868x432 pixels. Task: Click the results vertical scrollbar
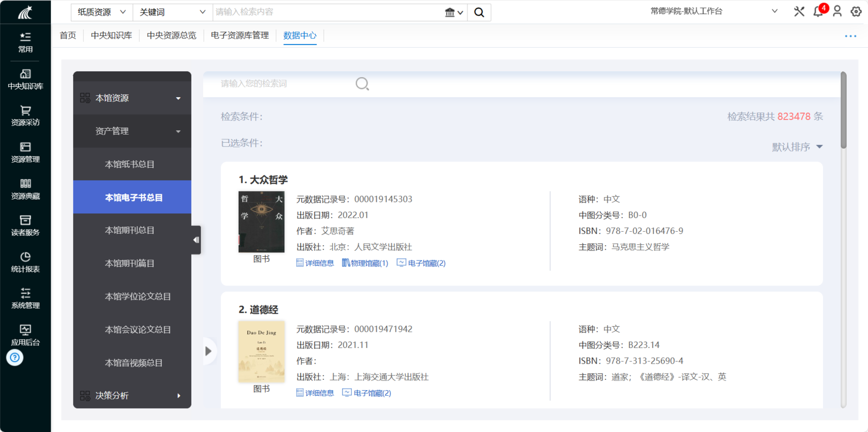pos(844,110)
